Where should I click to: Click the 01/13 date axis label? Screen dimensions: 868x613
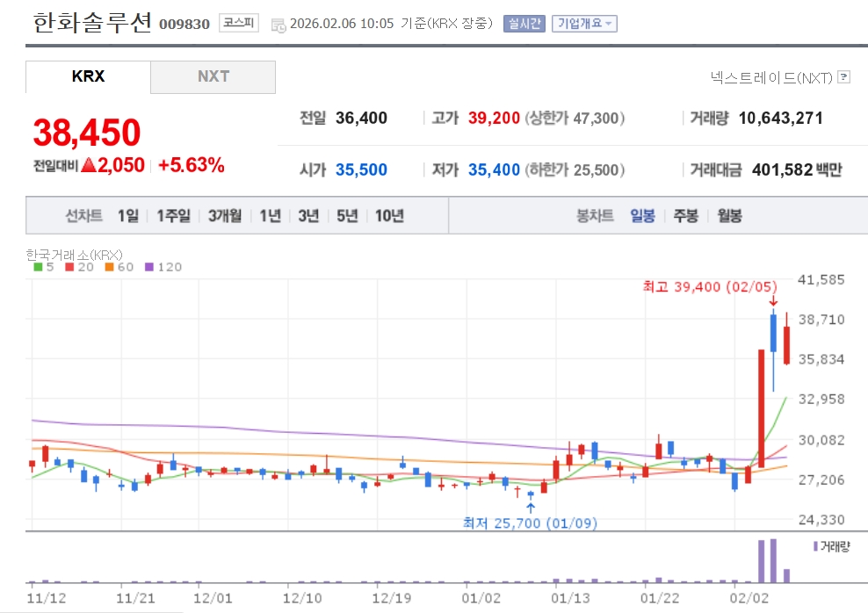click(x=570, y=598)
